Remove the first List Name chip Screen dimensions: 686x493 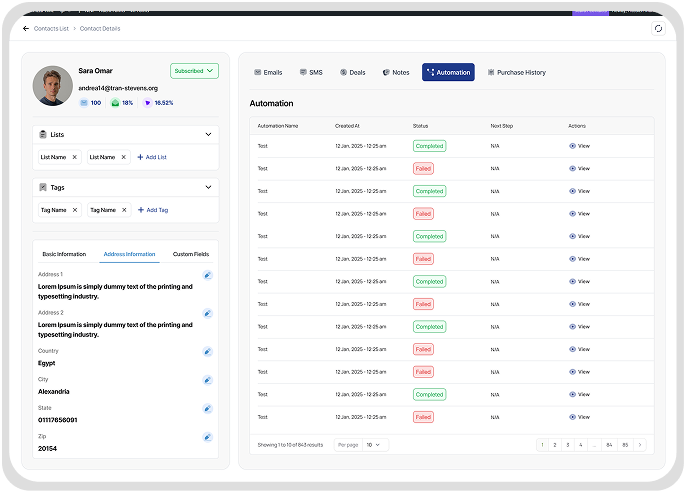coord(74,157)
